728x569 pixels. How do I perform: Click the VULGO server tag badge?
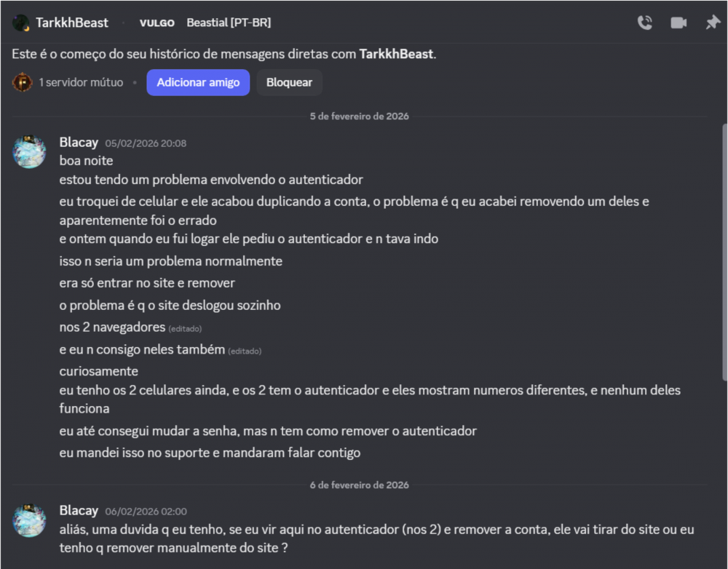click(157, 23)
